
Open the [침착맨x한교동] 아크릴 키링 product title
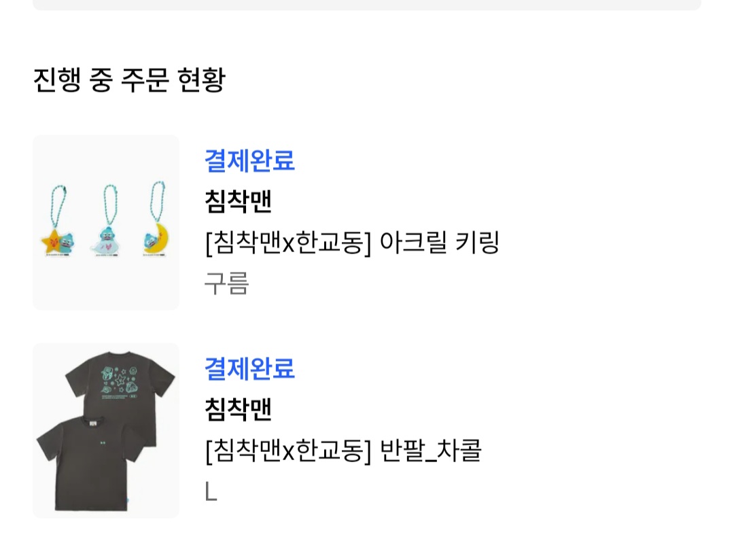pos(352,243)
